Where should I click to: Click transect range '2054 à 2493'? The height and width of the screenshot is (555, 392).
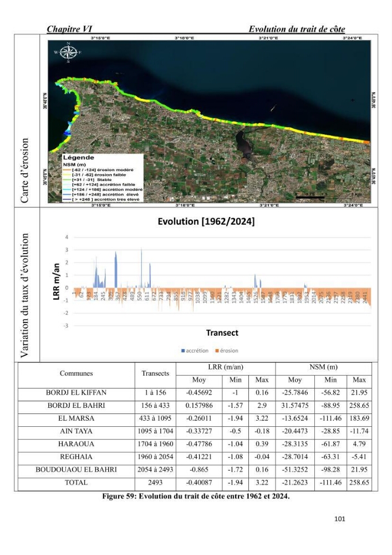coord(155,470)
